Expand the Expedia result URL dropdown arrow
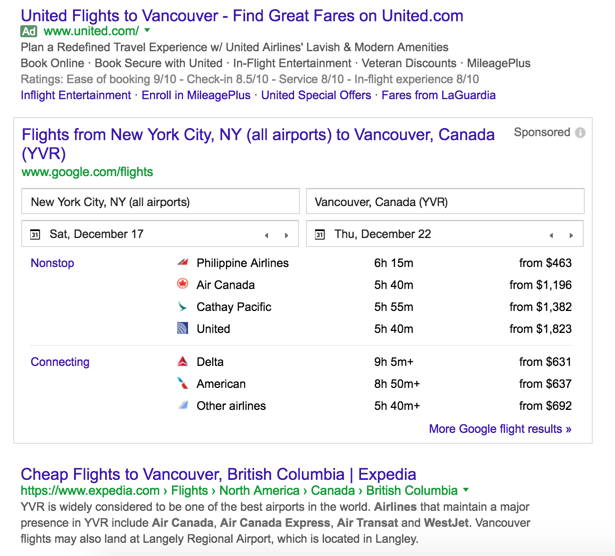The width and height of the screenshot is (615, 556). (466, 491)
